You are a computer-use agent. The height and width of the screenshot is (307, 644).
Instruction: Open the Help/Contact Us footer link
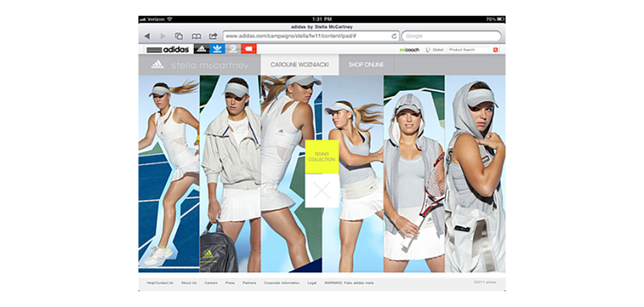pos(160,283)
